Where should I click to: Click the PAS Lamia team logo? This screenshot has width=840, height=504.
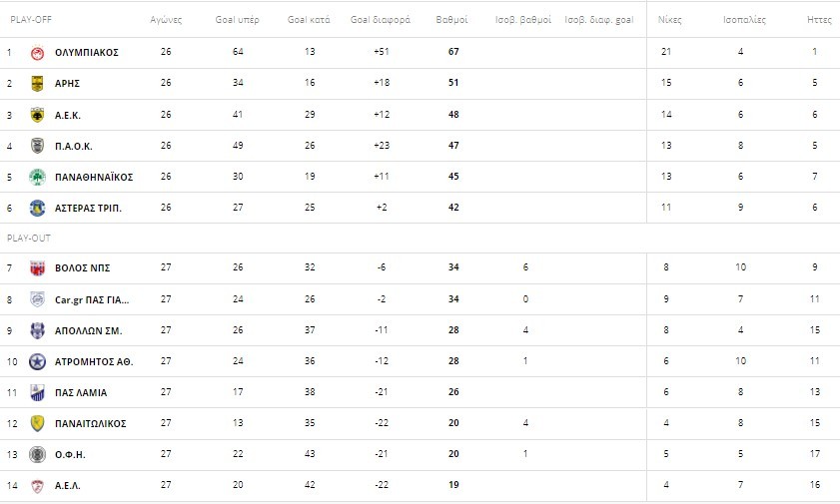[37, 392]
